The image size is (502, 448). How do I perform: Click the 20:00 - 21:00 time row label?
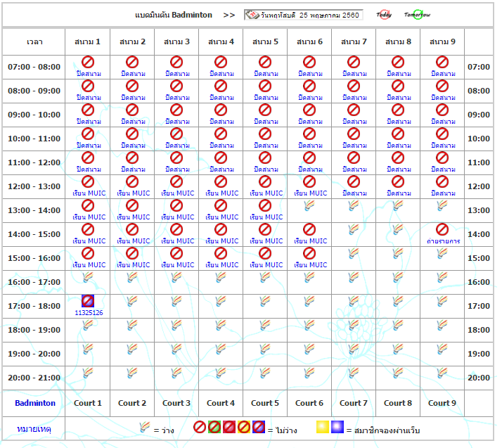(x=34, y=378)
